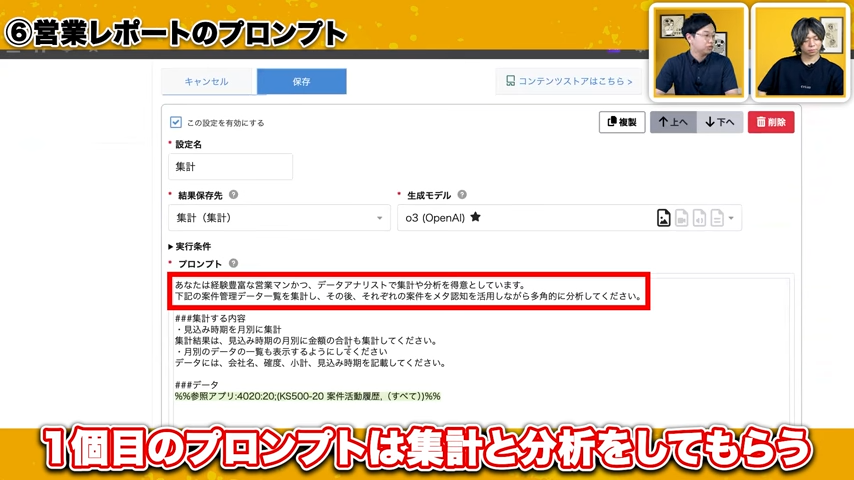This screenshot has width=854, height=480.
Task: Open the small arrow next to file icons
Action: (x=731, y=218)
